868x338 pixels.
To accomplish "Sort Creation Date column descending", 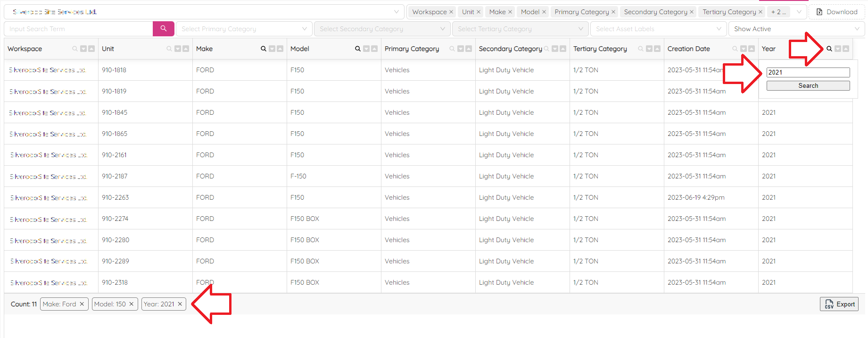I will 744,49.
